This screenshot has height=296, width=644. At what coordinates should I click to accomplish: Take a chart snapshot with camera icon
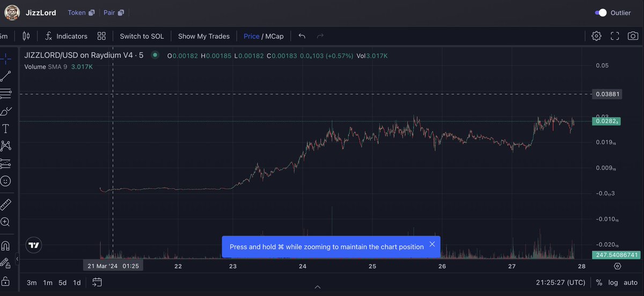click(x=633, y=36)
